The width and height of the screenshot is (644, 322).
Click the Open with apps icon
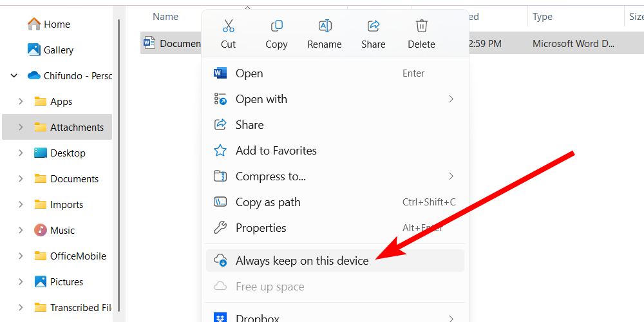pos(220,99)
